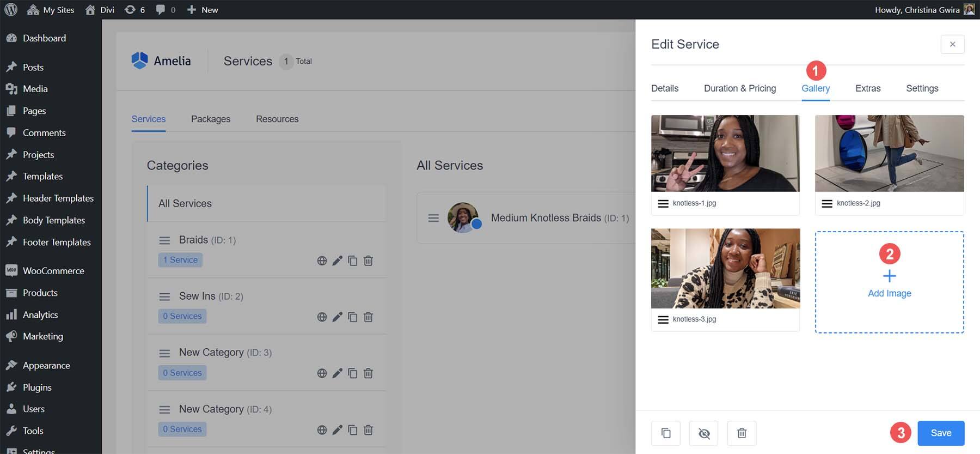Open the knotless-3.jpg thumbnail

[726, 268]
